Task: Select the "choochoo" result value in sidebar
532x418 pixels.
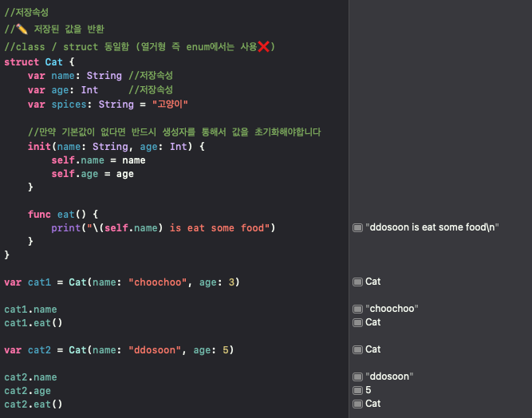Action: pos(392,309)
